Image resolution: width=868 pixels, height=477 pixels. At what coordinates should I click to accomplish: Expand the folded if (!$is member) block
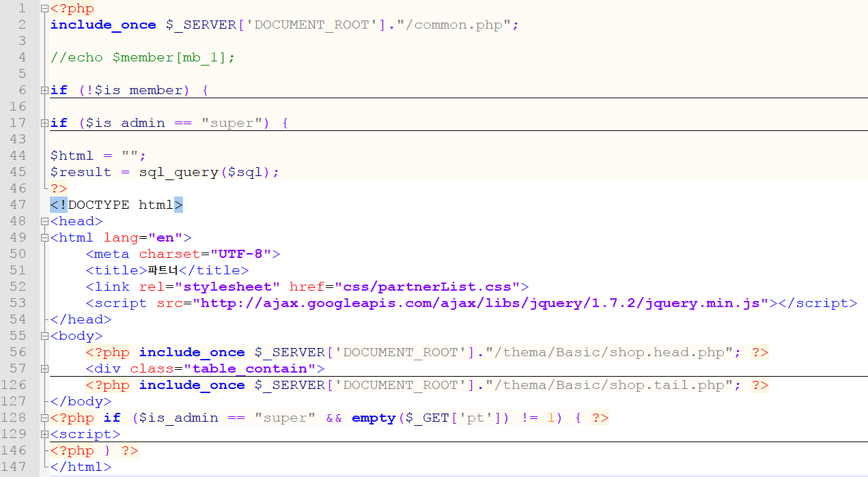[x=45, y=91]
